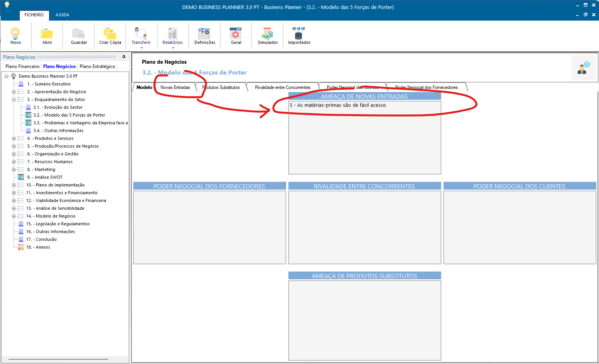Click the Novo lightbulb icon
This screenshot has width=599, height=364.
click(x=16, y=33)
